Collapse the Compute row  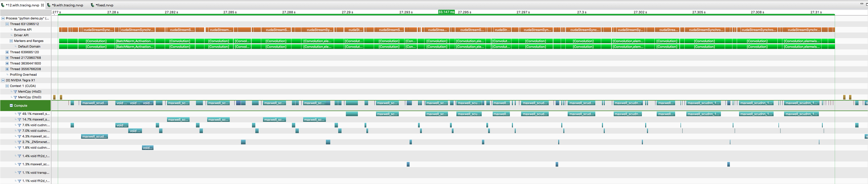(x=11, y=105)
